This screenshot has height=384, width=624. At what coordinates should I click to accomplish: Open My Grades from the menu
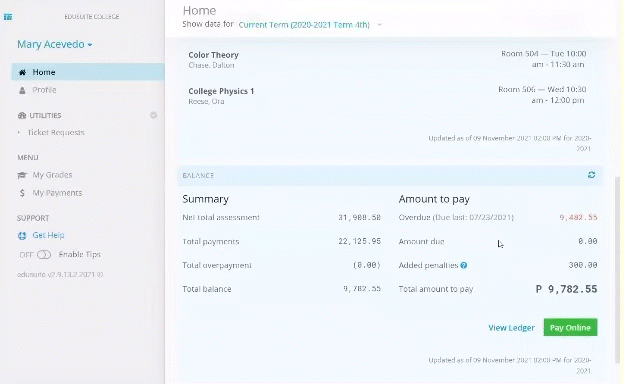click(x=52, y=175)
